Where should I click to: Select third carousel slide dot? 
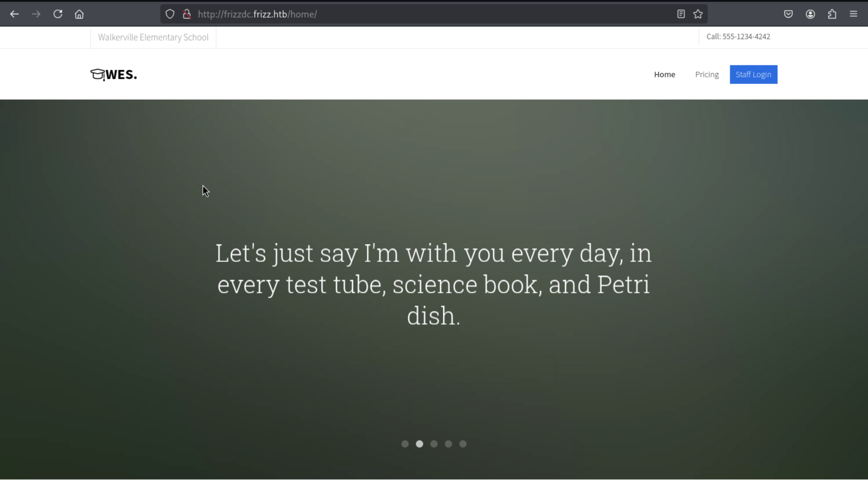pyautogui.click(x=434, y=444)
